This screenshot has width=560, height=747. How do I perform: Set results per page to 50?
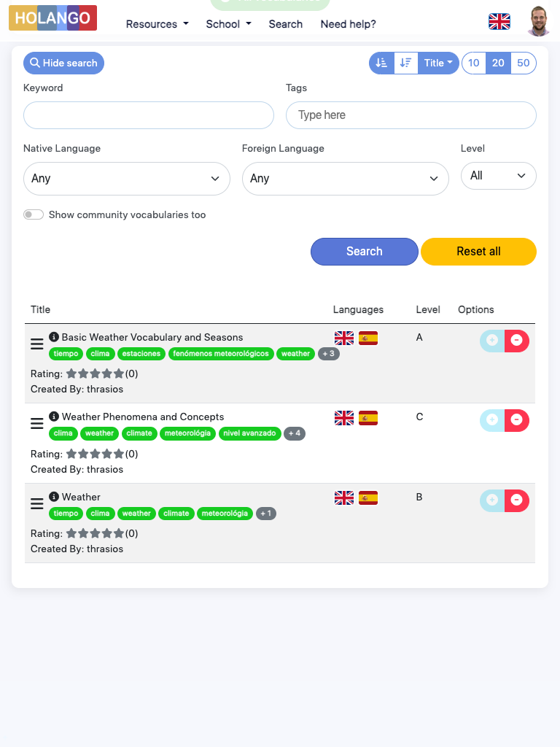pyautogui.click(x=524, y=63)
